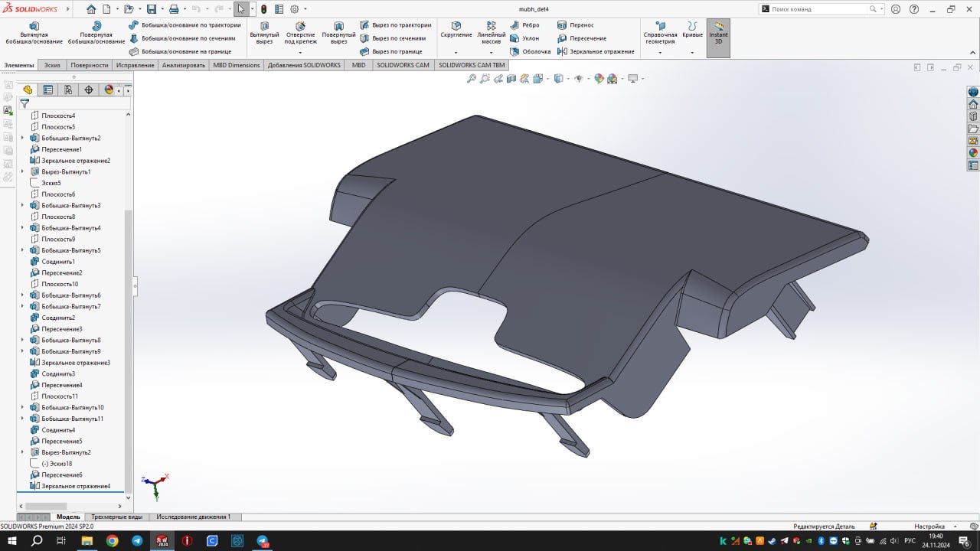Open the PropertyManager tab icon
This screenshot has width=980, height=551.
48,90
